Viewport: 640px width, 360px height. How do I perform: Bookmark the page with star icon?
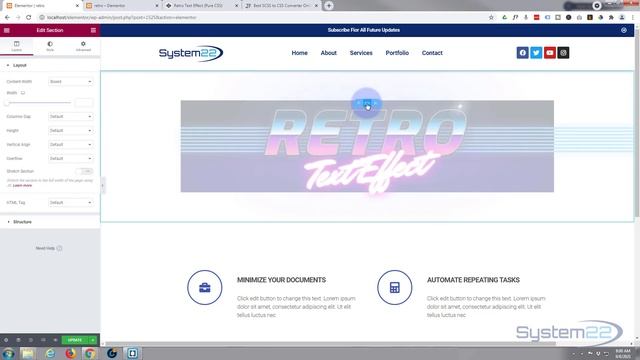pyautogui.click(x=491, y=18)
